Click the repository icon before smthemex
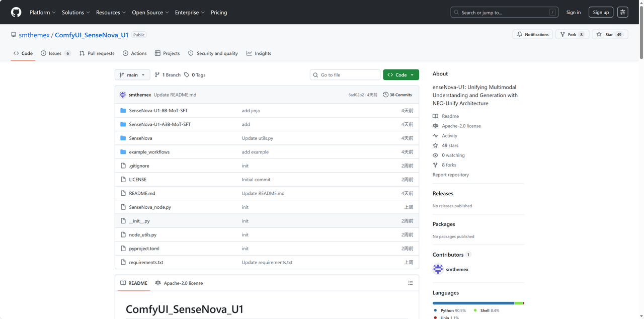This screenshot has width=644, height=319. 14,35
